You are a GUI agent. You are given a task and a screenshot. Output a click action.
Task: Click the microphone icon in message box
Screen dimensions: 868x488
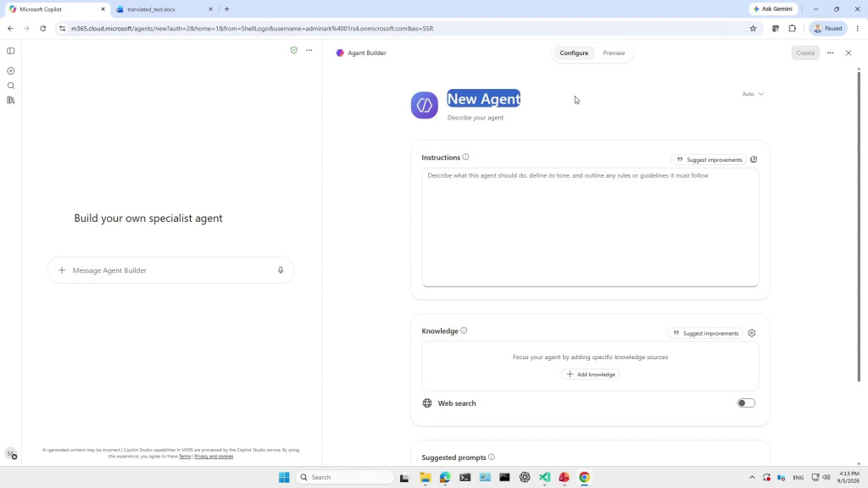click(281, 270)
